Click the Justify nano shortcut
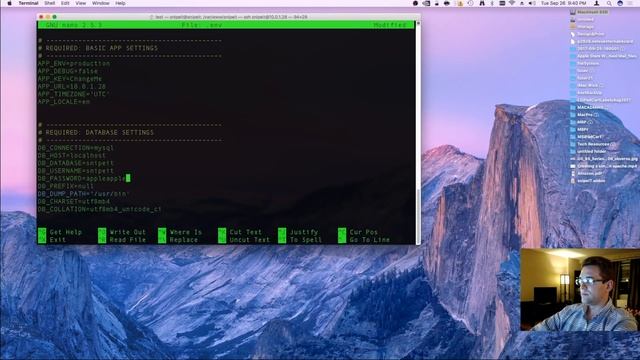Image resolution: width=640 pixels, height=360 pixels. coord(298,232)
